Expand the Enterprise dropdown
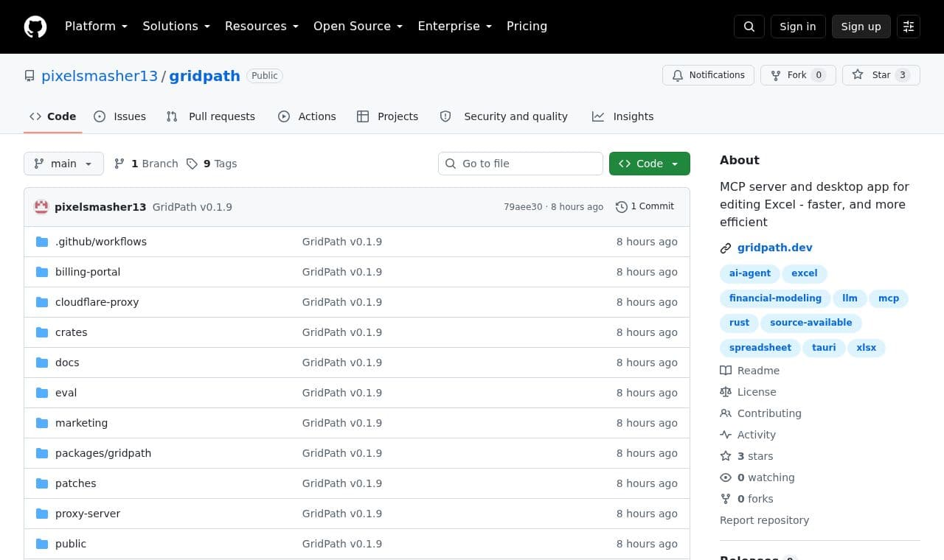 point(454,27)
